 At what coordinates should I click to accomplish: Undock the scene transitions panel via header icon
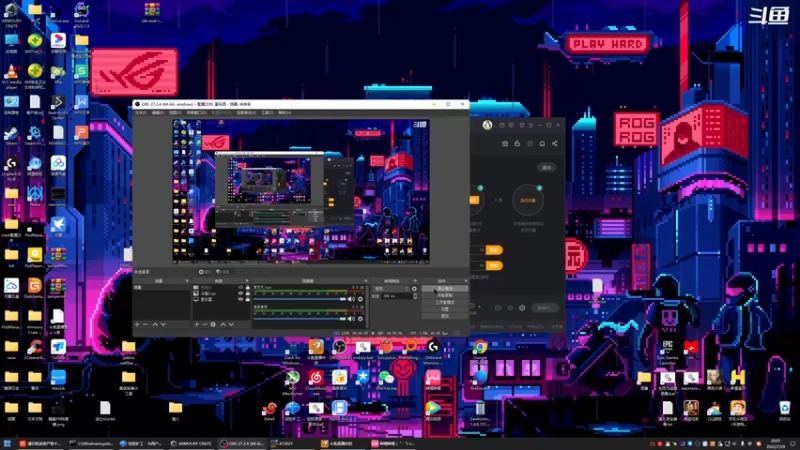tap(415, 281)
